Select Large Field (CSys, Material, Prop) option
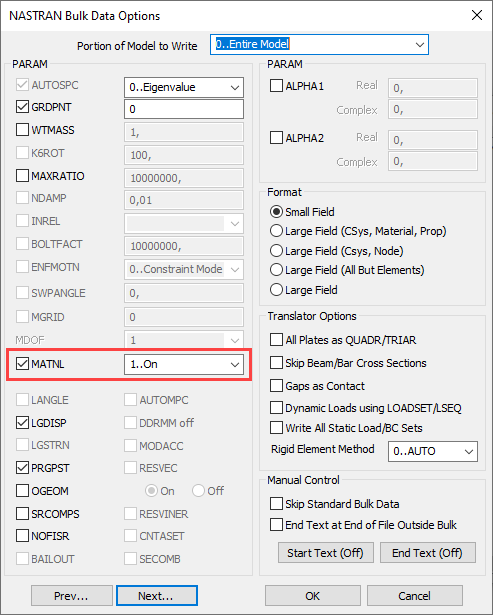 (276, 231)
